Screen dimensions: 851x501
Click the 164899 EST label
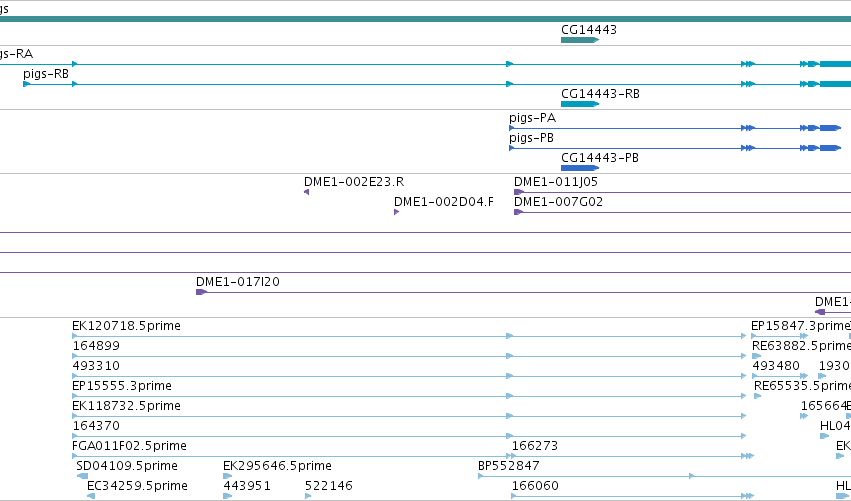tap(96, 346)
